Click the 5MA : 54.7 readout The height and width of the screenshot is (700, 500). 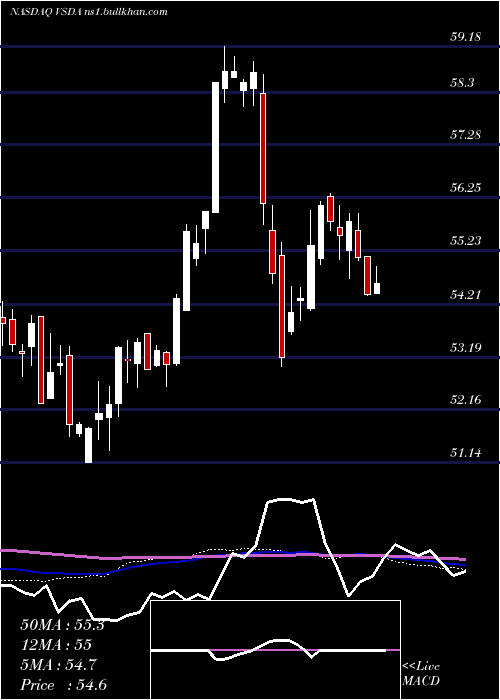(x=59, y=665)
